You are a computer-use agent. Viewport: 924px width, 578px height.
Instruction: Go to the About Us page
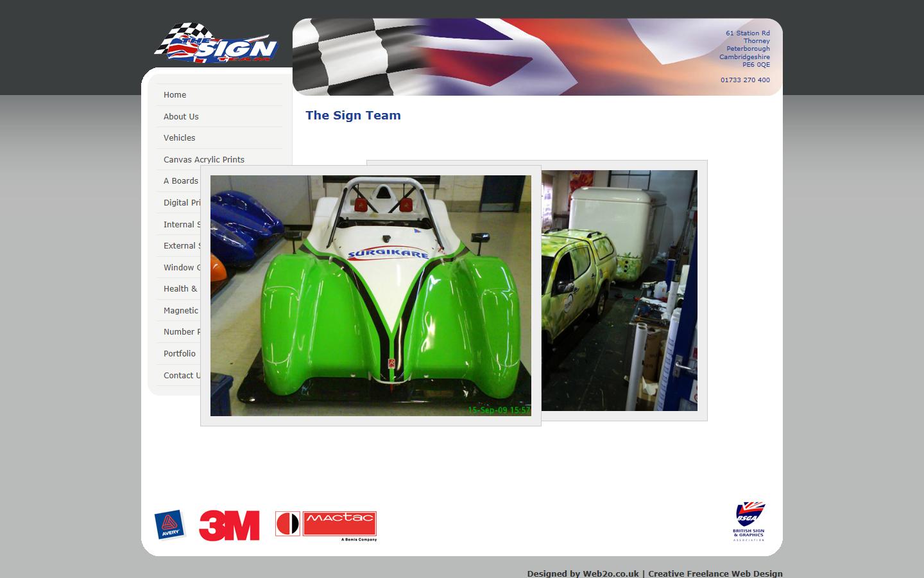pyautogui.click(x=181, y=117)
